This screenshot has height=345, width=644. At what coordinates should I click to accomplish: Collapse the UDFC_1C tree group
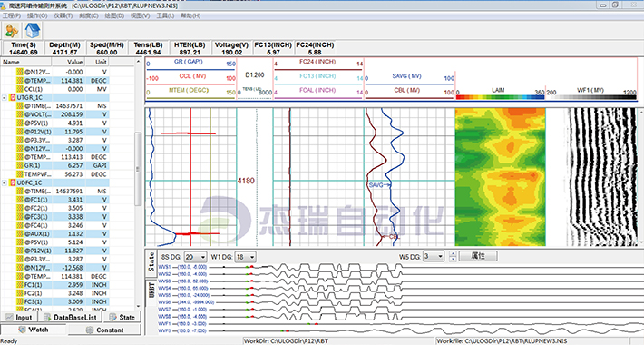(x=5, y=182)
